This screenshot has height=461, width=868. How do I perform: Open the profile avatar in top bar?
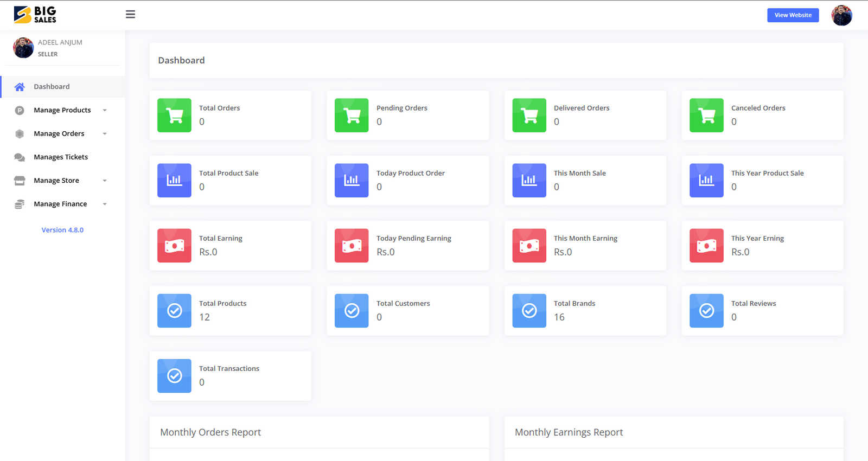pos(841,15)
